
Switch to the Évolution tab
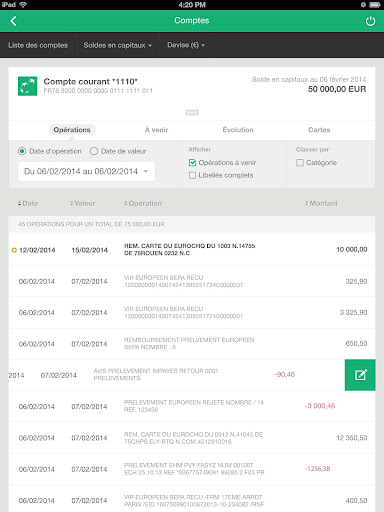(238, 130)
